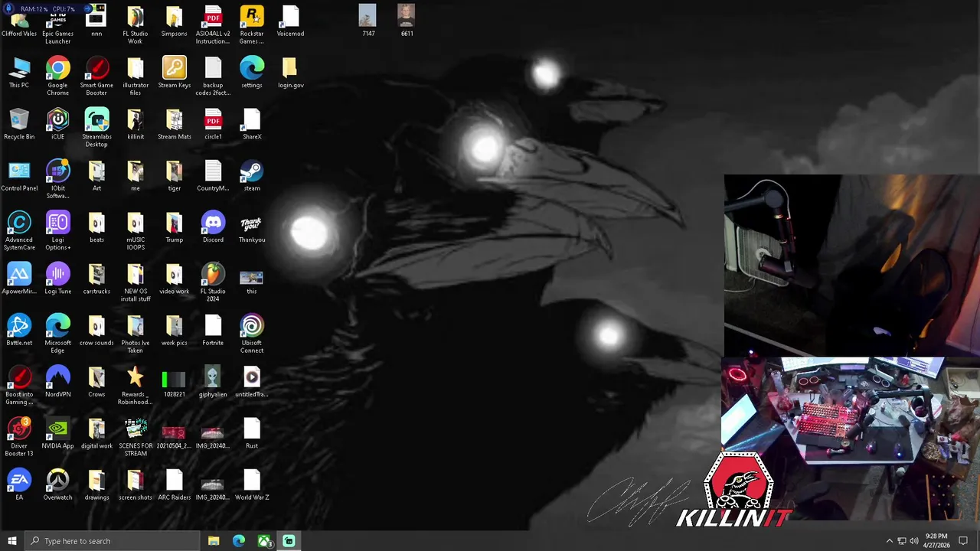Open the ShareX desktop icon
The height and width of the screenshot is (551, 980).
pos(252,124)
